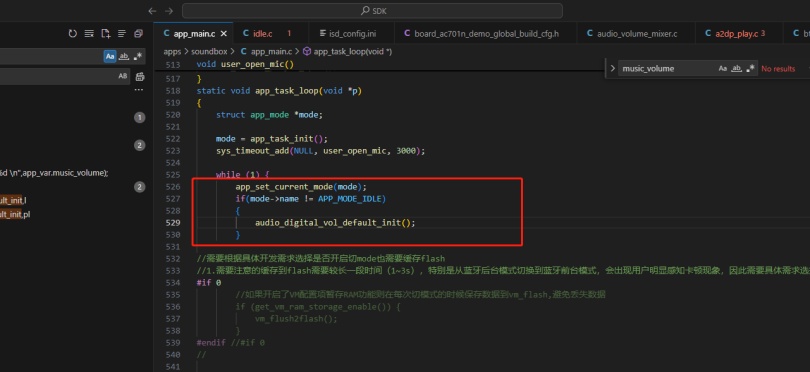This screenshot has width=810, height=372.
Task: Toggle Match Whole Word in sidebar search box
Action: [x=124, y=56]
